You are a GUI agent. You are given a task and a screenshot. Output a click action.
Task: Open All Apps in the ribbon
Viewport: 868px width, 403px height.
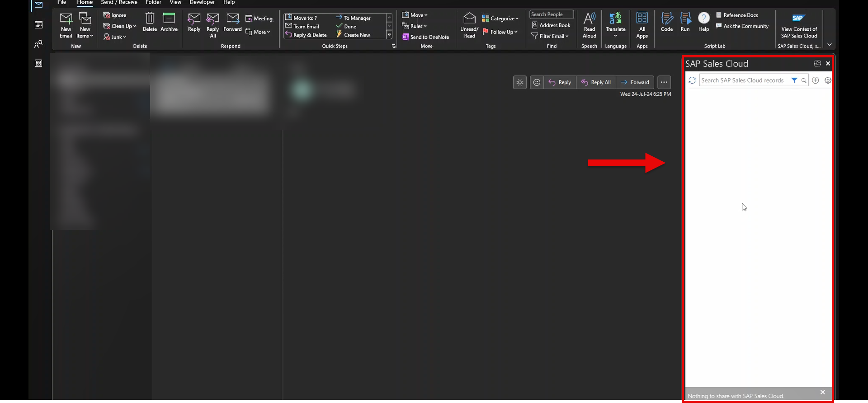(x=642, y=25)
